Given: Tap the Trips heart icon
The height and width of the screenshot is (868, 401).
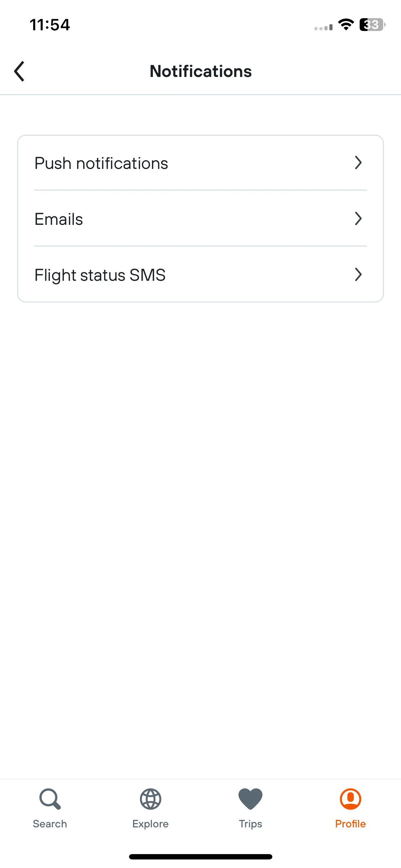Looking at the screenshot, I should click(x=251, y=799).
